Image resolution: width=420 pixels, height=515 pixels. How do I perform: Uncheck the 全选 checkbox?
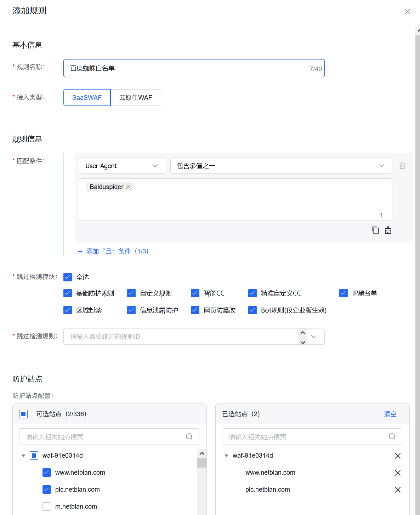(x=67, y=277)
